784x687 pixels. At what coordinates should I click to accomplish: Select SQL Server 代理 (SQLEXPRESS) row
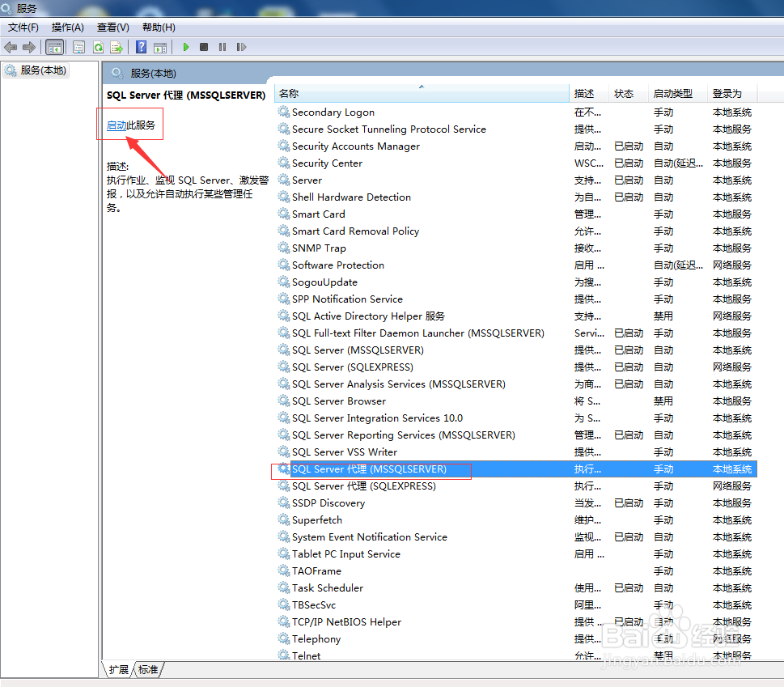click(516, 486)
